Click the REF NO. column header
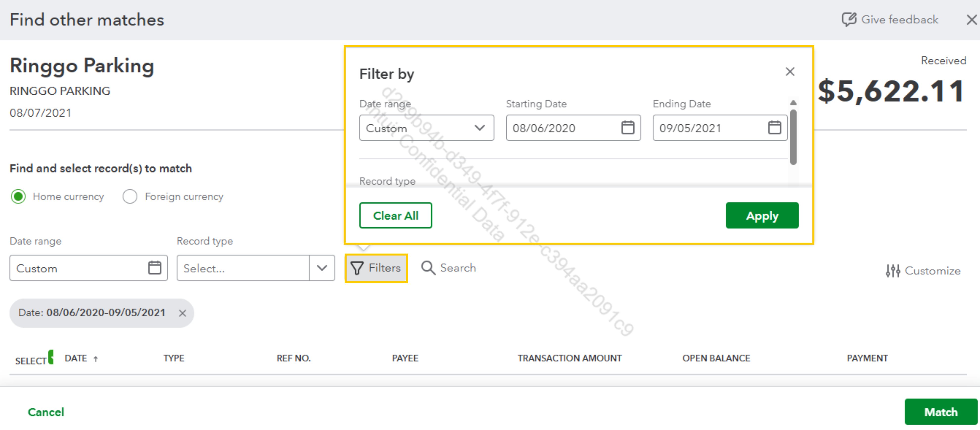The height and width of the screenshot is (430, 980). point(293,358)
